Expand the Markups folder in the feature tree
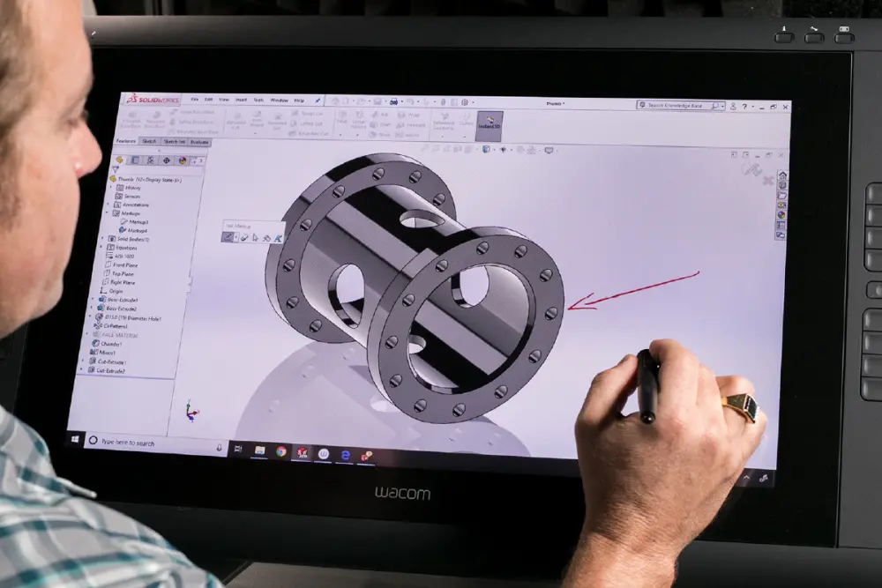This screenshot has height=588, width=882. [107, 212]
